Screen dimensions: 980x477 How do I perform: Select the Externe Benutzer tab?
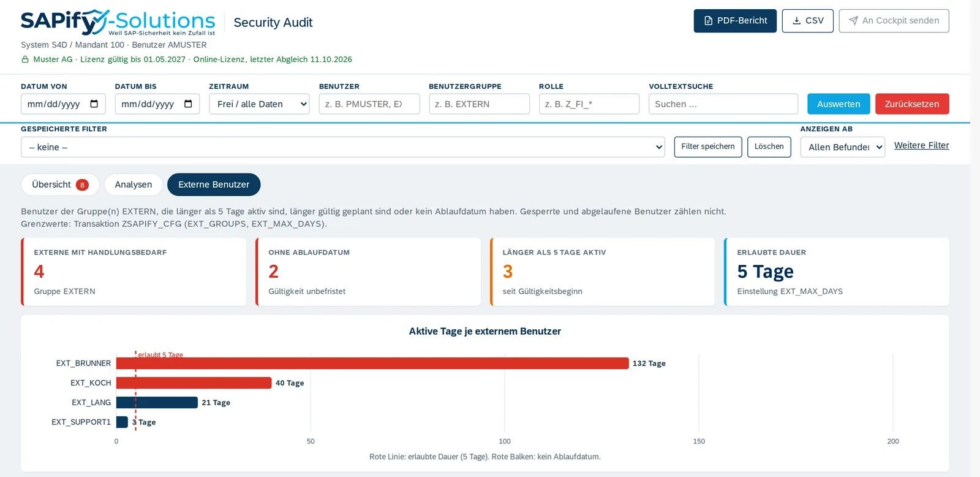[x=214, y=185]
